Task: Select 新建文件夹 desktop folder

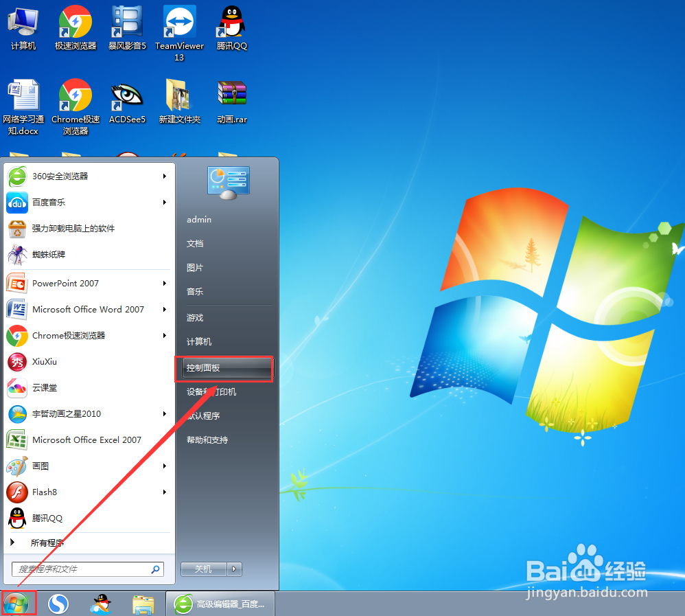Action: pos(180,102)
